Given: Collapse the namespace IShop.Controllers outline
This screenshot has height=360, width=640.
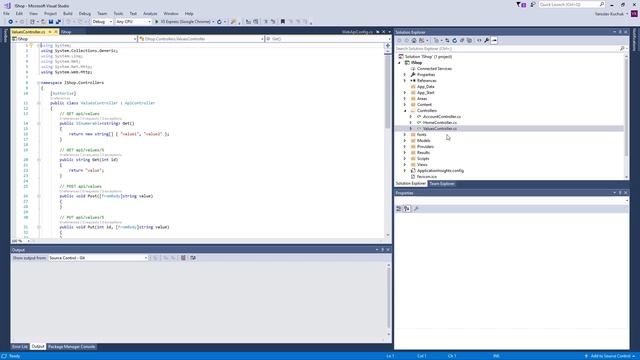Looking at the screenshot, I should point(39,83).
